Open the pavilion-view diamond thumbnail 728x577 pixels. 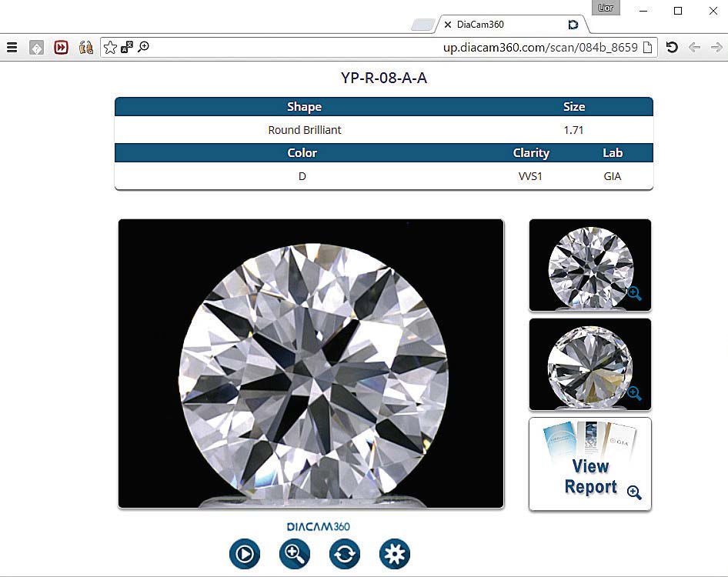tap(589, 365)
